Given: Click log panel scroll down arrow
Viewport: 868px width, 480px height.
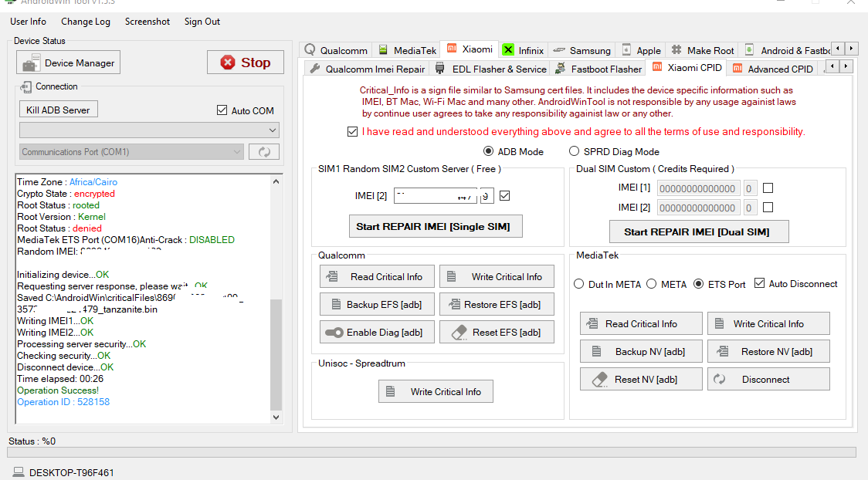Looking at the screenshot, I should pyautogui.click(x=276, y=417).
